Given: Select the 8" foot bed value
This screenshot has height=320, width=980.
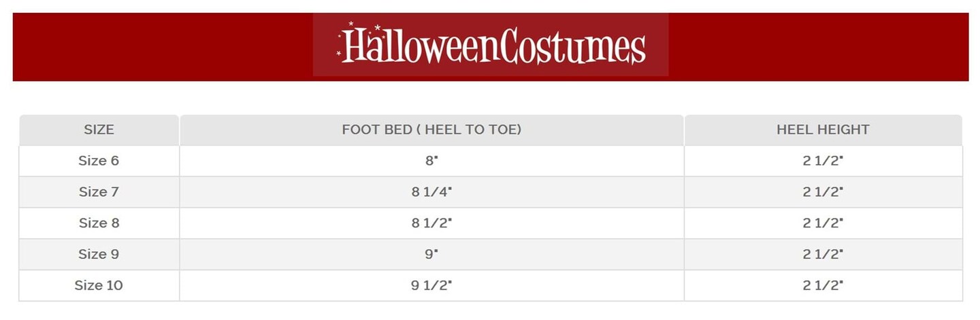Looking at the screenshot, I should (431, 161).
